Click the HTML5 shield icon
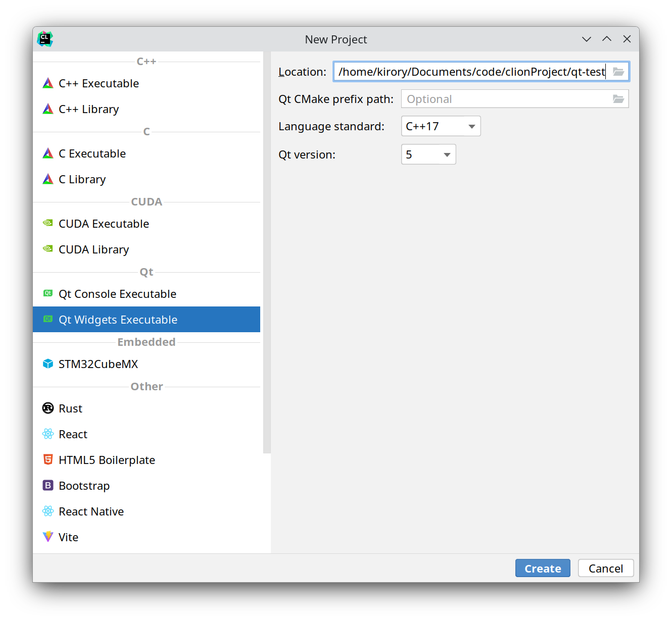Image resolution: width=672 pixels, height=621 pixels. point(48,460)
